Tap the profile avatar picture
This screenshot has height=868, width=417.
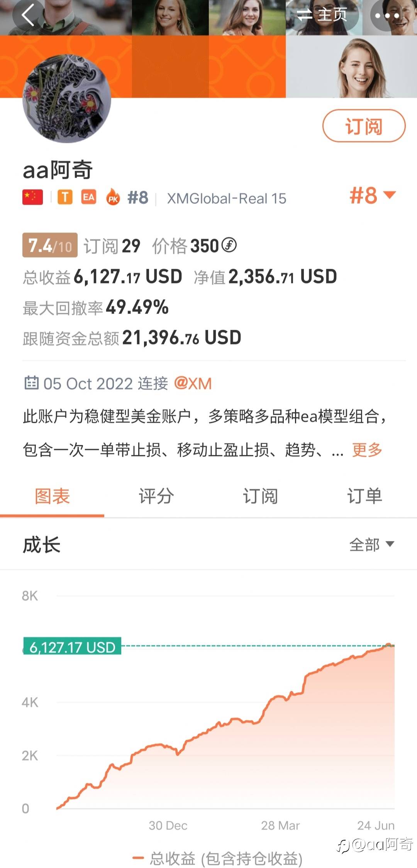click(x=67, y=99)
